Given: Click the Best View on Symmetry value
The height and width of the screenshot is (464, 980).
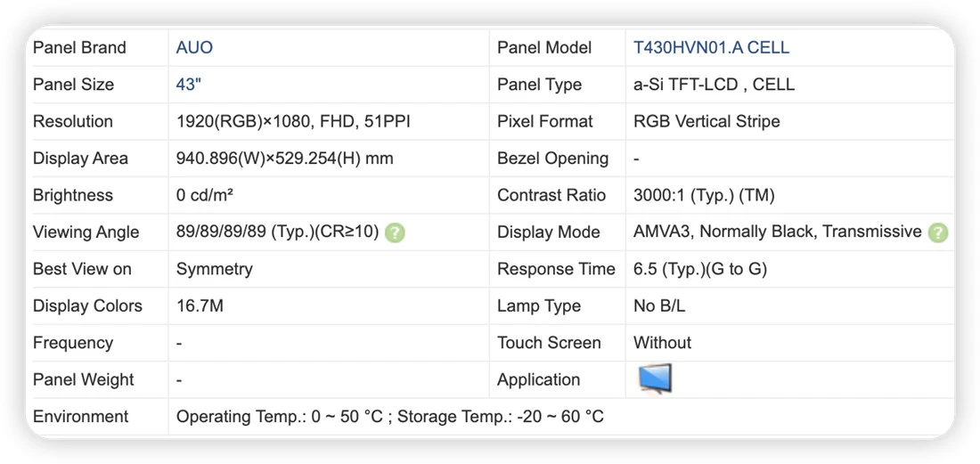Looking at the screenshot, I should 215,269.
